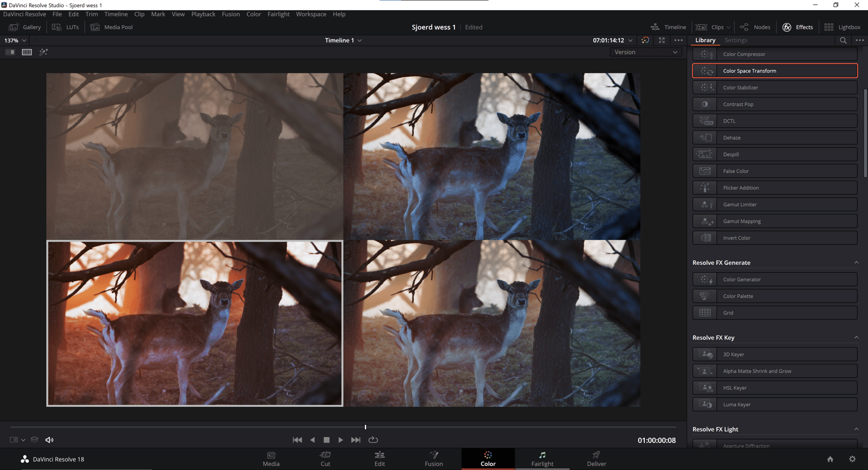Select the Color Space Transform effect

[775, 71]
